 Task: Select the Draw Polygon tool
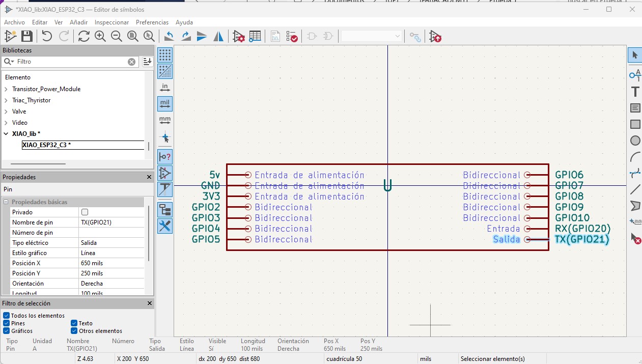(x=635, y=206)
